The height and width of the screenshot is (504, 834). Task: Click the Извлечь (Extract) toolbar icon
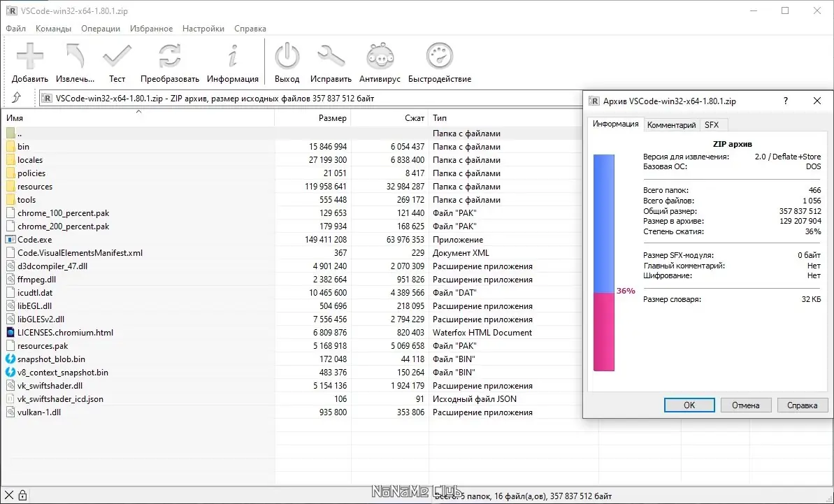(x=75, y=56)
